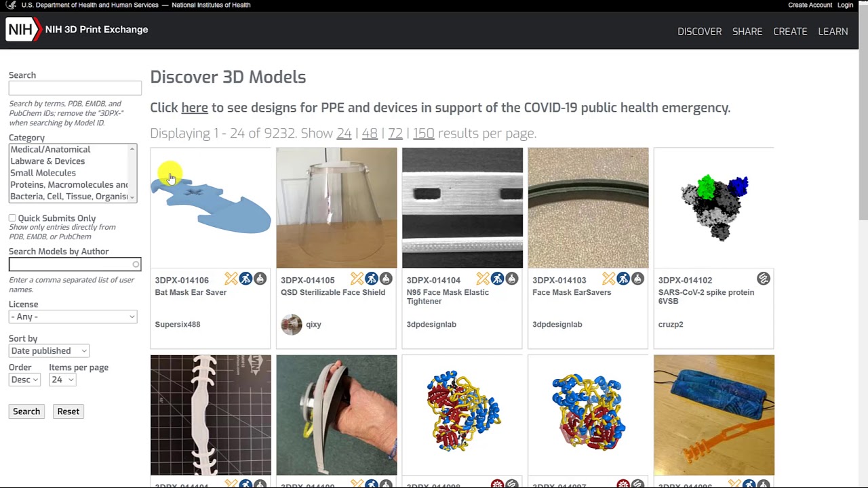This screenshot has height=488, width=868.
Task: Open the DISCOVER menu
Action: click(x=699, y=31)
